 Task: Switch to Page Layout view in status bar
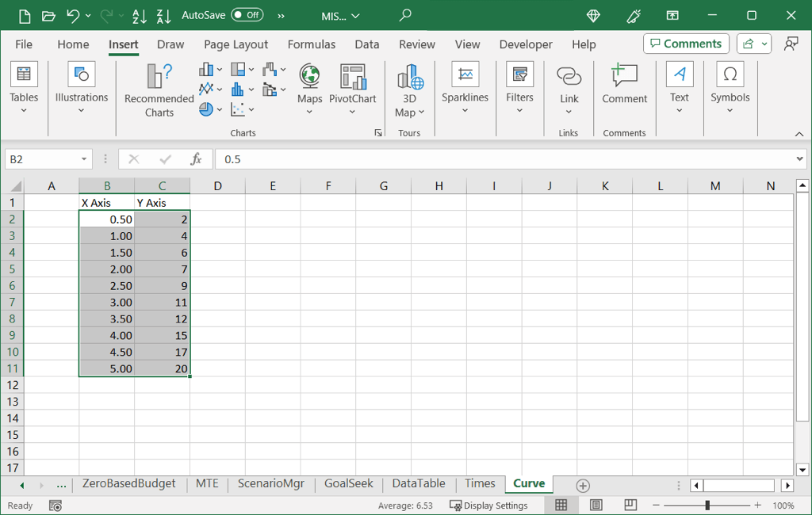(x=596, y=505)
